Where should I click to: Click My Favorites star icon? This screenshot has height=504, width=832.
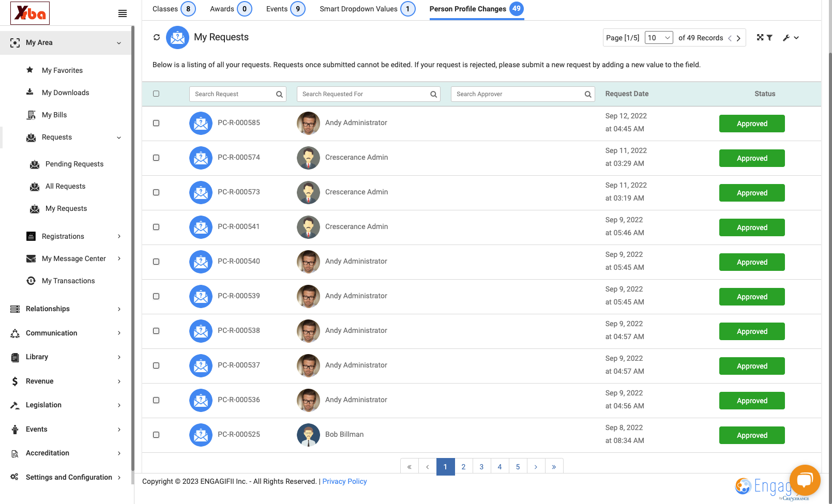point(30,70)
